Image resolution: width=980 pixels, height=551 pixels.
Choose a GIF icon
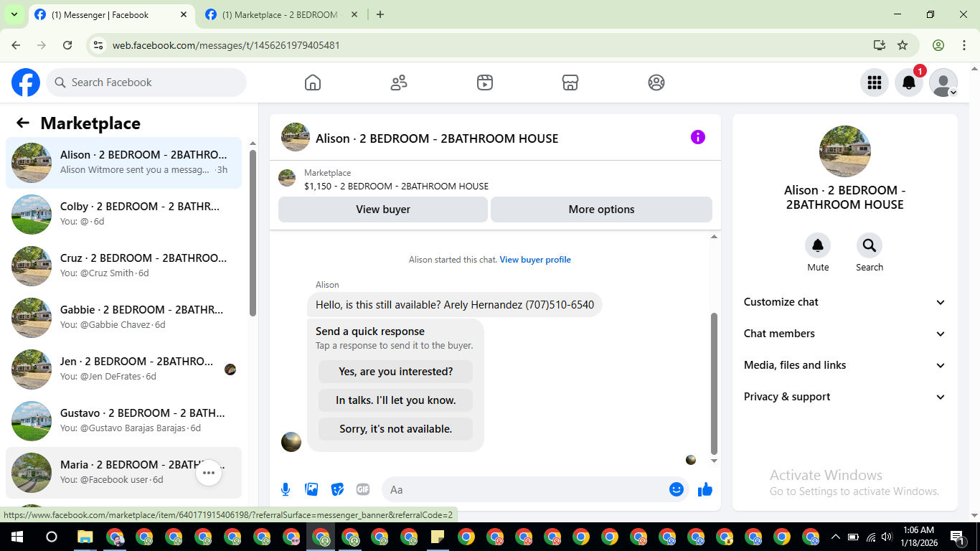[x=363, y=489]
